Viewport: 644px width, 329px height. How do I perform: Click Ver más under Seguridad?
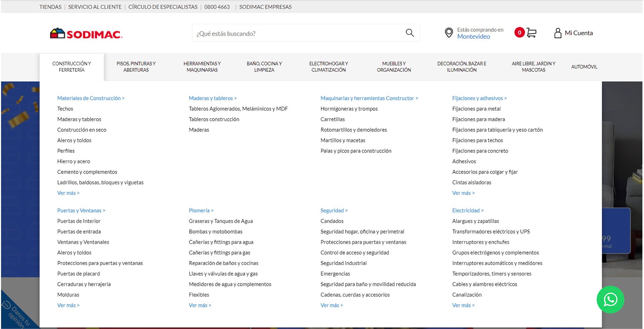tap(331, 305)
